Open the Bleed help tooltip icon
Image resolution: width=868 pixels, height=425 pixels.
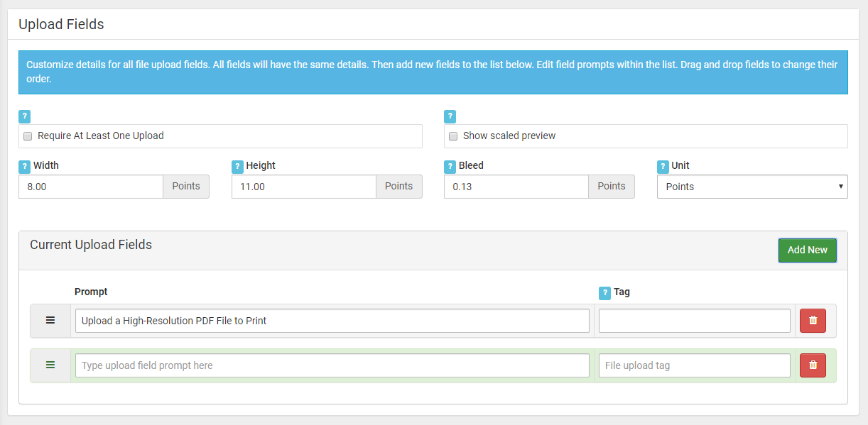tap(450, 166)
